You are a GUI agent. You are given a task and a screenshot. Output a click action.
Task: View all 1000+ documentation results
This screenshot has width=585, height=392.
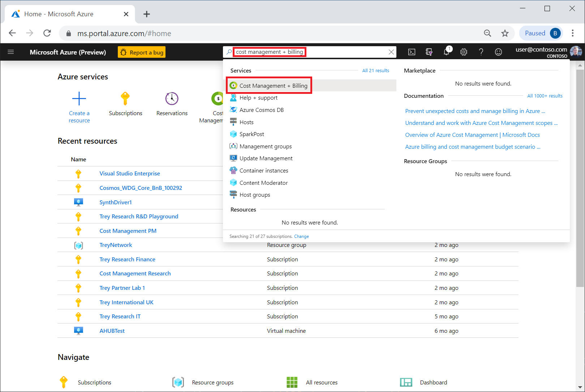point(545,96)
